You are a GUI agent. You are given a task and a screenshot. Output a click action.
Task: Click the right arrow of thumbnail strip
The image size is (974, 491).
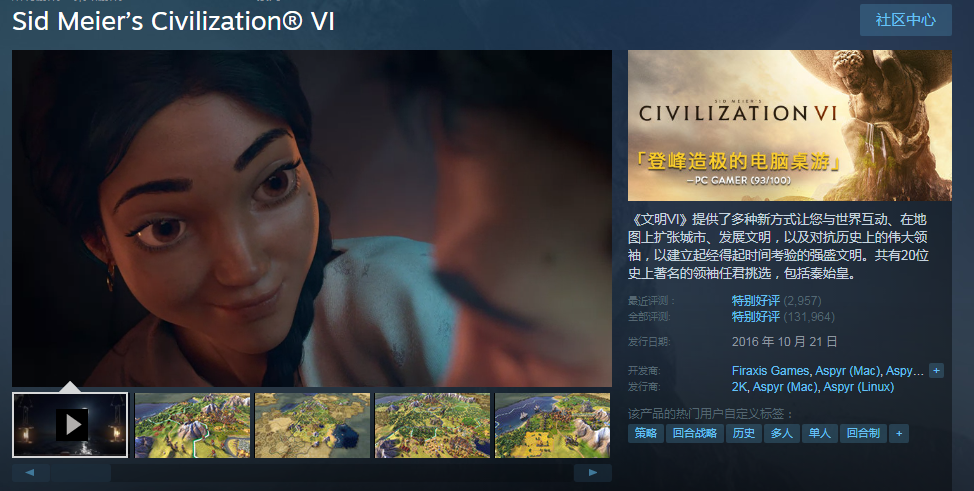[593, 472]
